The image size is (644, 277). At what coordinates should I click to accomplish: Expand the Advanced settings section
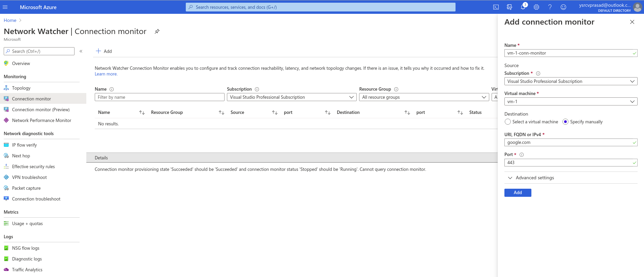pyautogui.click(x=534, y=178)
